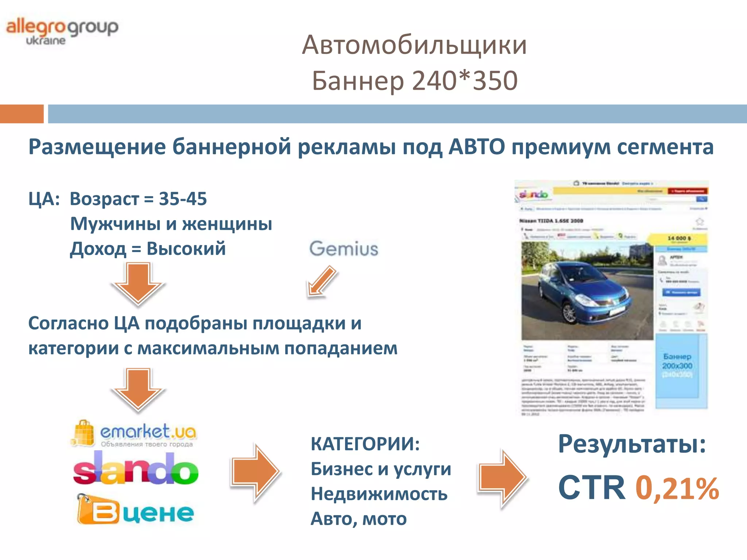This screenshot has width=747, height=560.
Task: Click the favorite star icon beside Nissan TIIDA listing
Action: (700, 221)
